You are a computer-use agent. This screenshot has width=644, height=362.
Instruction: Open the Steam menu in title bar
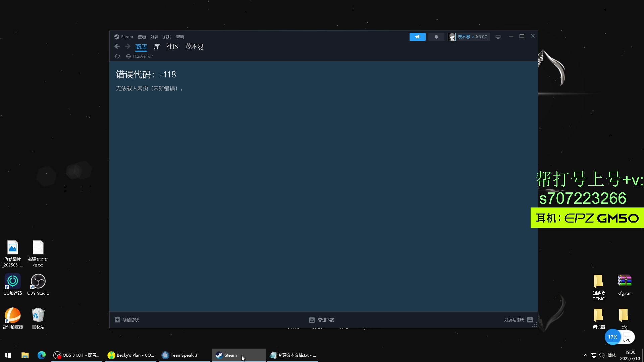tap(123, 37)
